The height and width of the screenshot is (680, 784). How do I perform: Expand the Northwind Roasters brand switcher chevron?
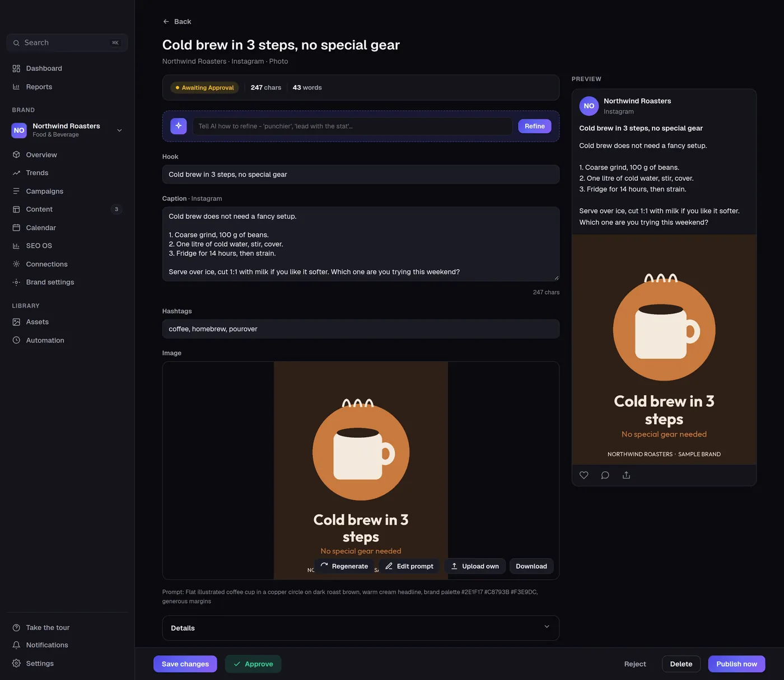coord(119,130)
